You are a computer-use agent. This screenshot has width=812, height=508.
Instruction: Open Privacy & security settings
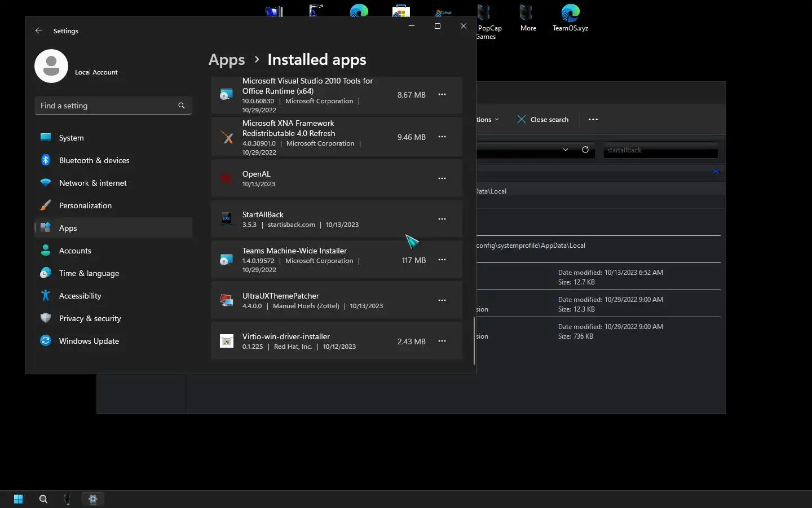113,318
